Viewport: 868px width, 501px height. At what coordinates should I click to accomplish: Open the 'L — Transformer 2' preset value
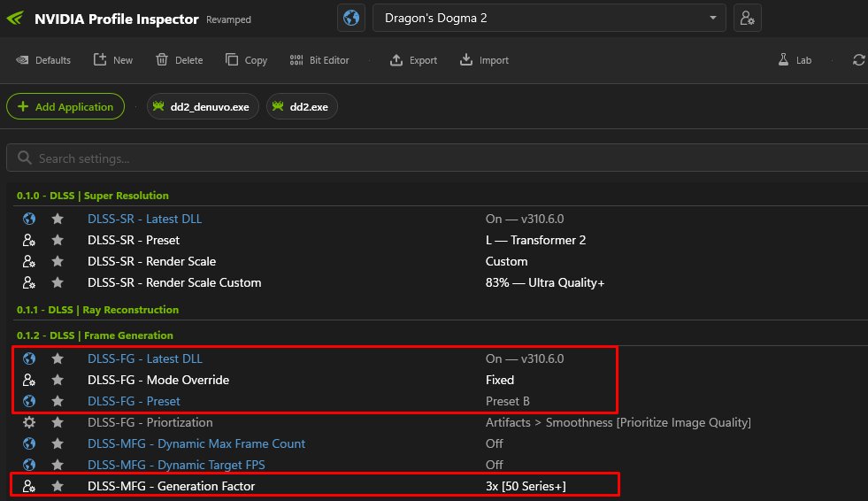(x=535, y=240)
